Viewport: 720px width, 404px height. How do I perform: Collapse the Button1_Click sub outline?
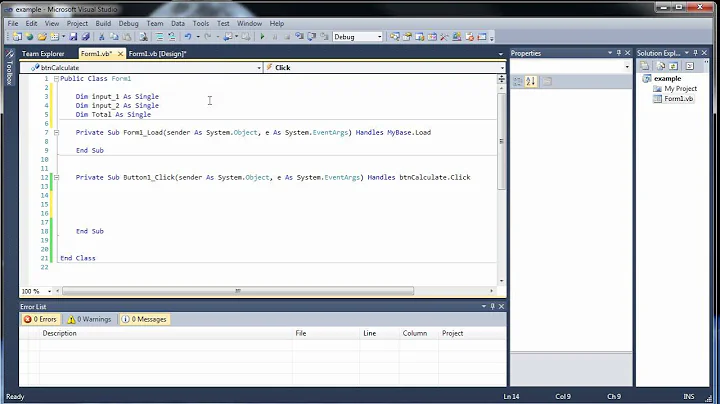[56, 177]
